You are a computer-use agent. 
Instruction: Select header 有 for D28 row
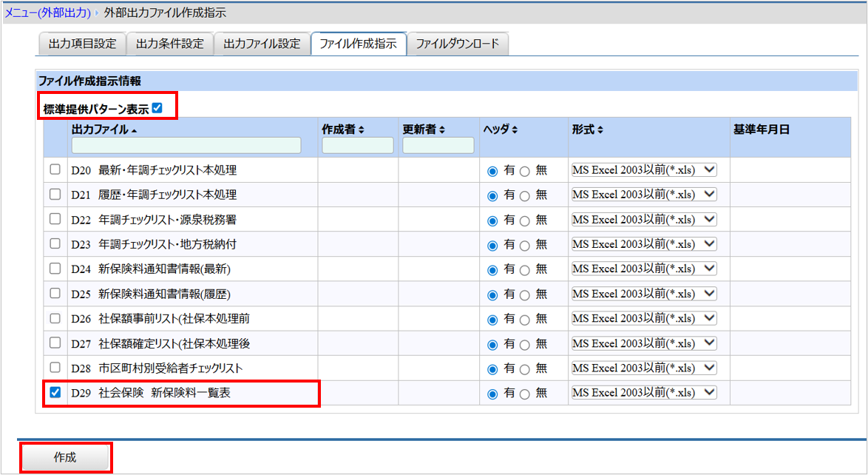492,369
